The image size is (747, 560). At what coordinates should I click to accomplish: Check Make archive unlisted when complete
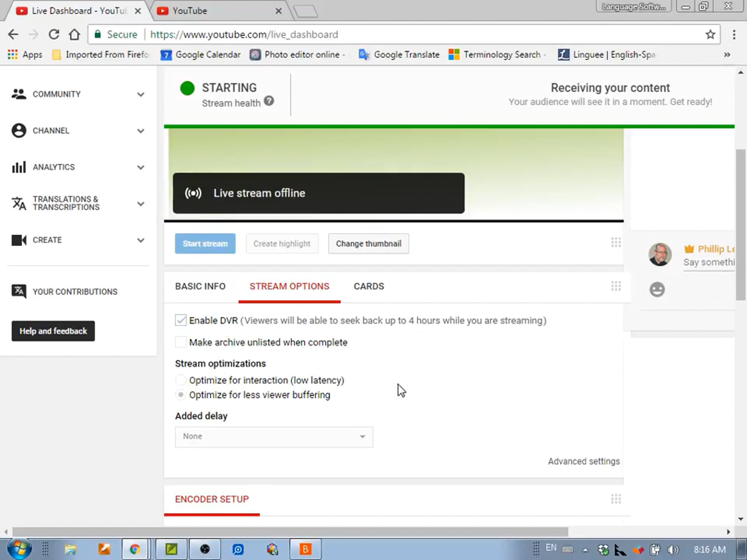(x=181, y=342)
